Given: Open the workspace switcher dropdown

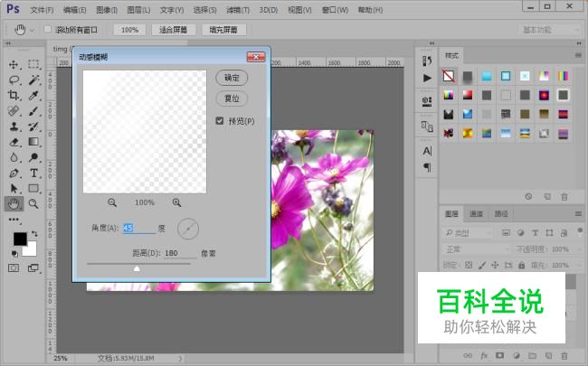Looking at the screenshot, I should pyautogui.click(x=551, y=30).
